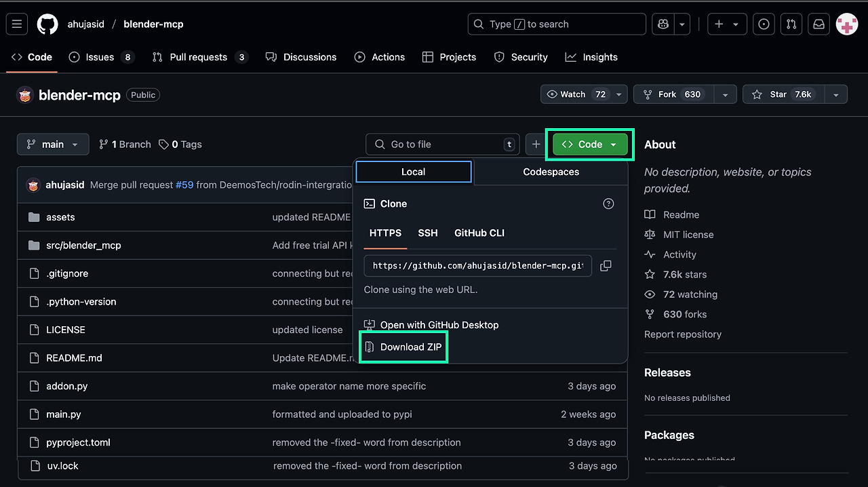Open the pull requests icon in header
The width and height of the screenshot is (868, 487).
(x=791, y=24)
